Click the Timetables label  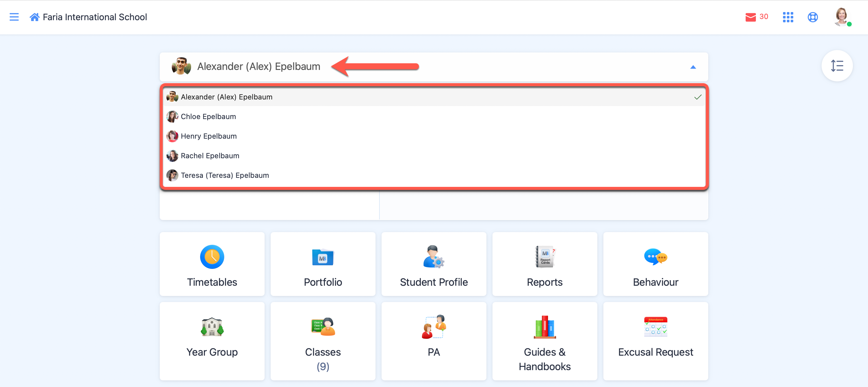212,282
